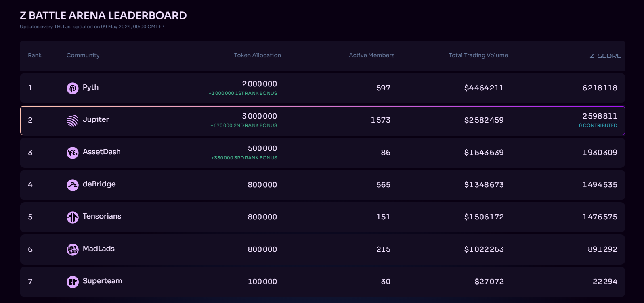The width and height of the screenshot is (644, 303).
Task: Click AssetDash's 500000 token allocation
Action: coord(262,148)
